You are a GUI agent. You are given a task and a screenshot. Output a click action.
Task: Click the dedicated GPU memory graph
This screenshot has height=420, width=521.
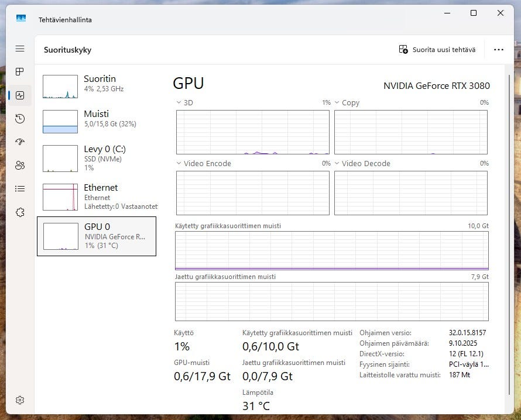[x=331, y=250]
